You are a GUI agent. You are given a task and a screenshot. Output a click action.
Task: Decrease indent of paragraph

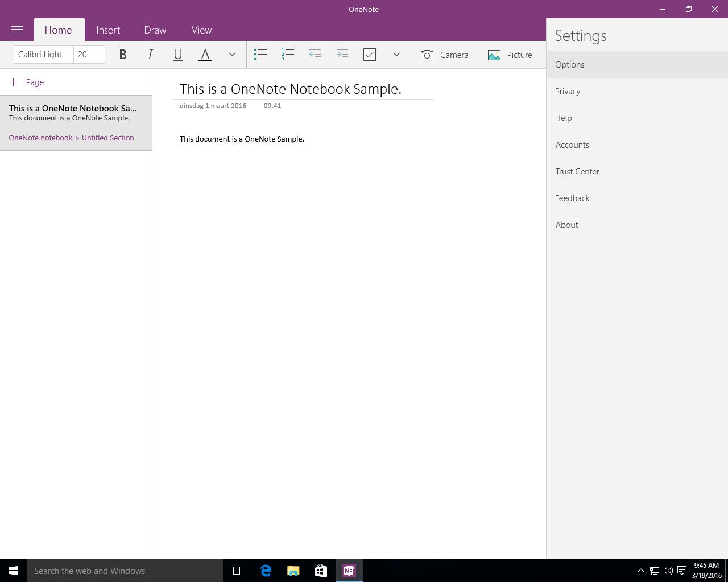[315, 55]
